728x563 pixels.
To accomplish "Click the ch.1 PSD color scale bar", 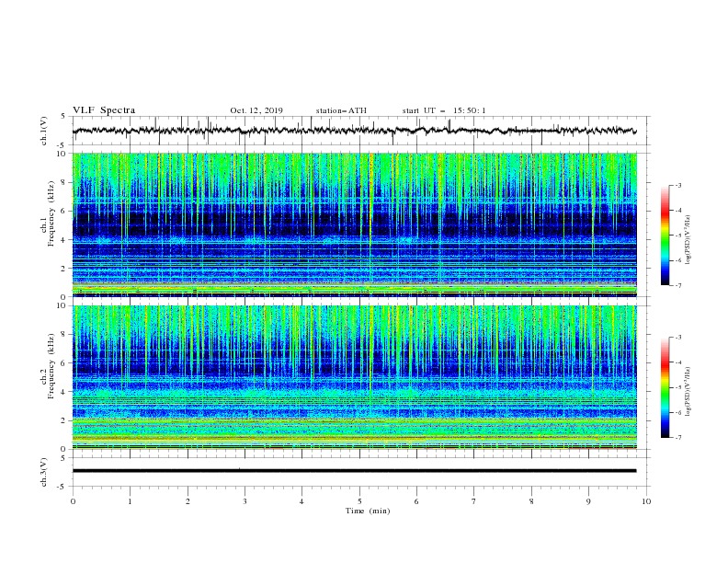I will [665, 236].
